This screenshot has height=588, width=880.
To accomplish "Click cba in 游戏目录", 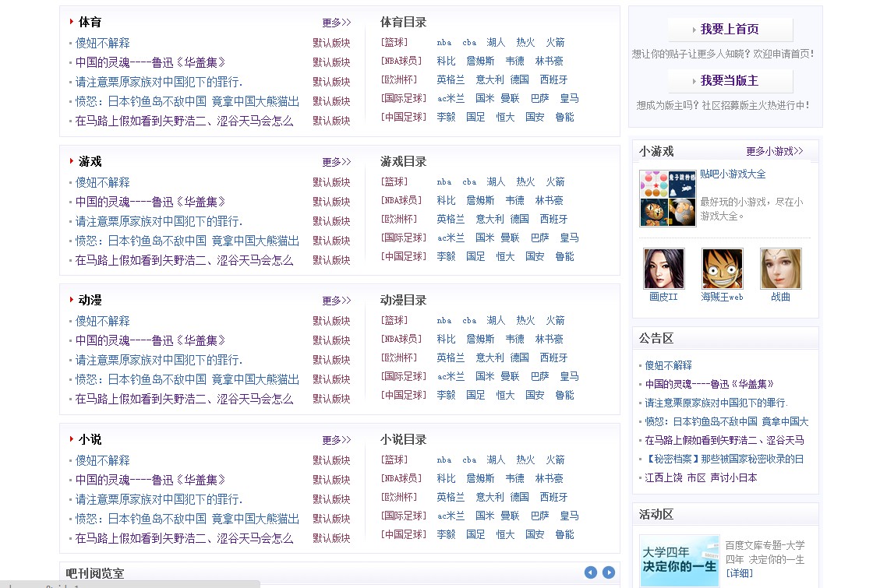I will tap(469, 182).
